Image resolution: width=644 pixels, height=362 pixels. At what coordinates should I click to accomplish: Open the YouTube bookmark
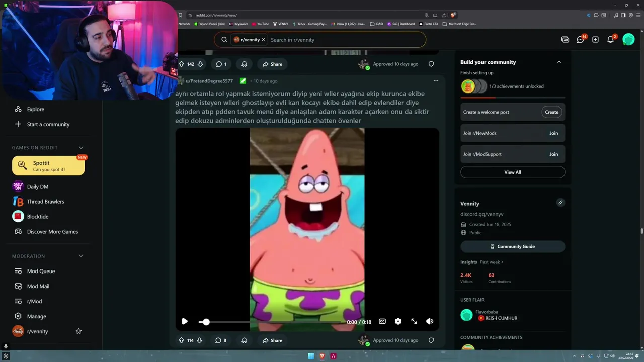coord(261,24)
